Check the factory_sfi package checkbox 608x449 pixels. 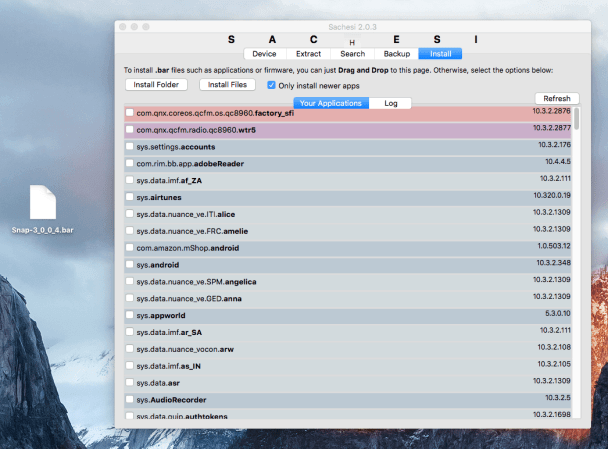click(130, 113)
